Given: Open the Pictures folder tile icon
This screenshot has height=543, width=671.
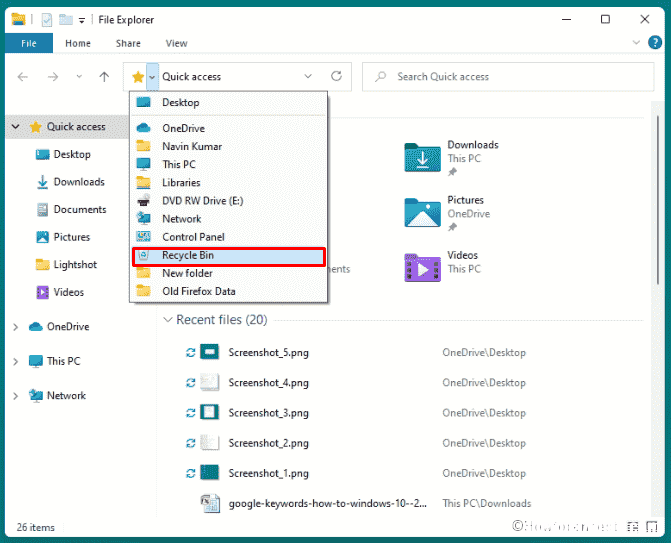Looking at the screenshot, I should click(422, 212).
